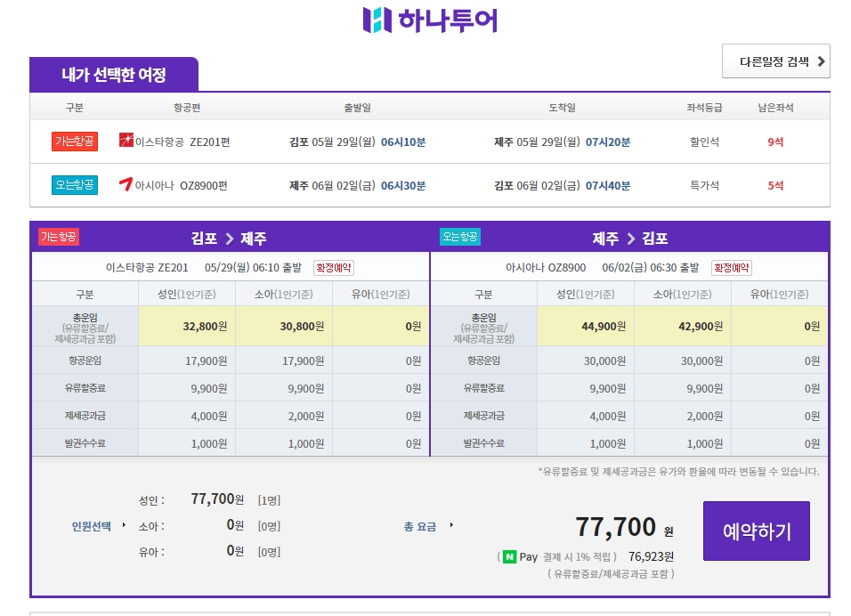Click the 가는항공 badge in purple 김포>제주 header
This screenshot has width=851, height=616.
coord(59,237)
